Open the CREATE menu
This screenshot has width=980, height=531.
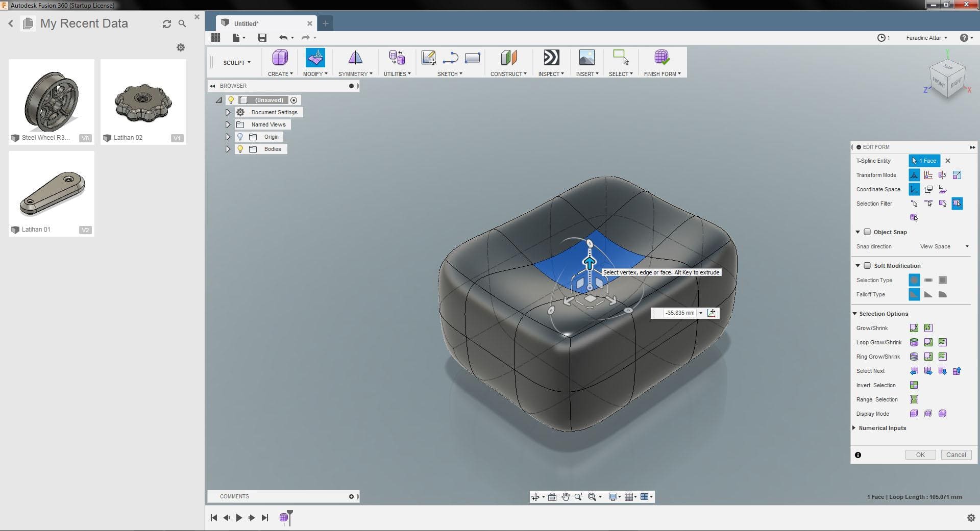(280, 74)
